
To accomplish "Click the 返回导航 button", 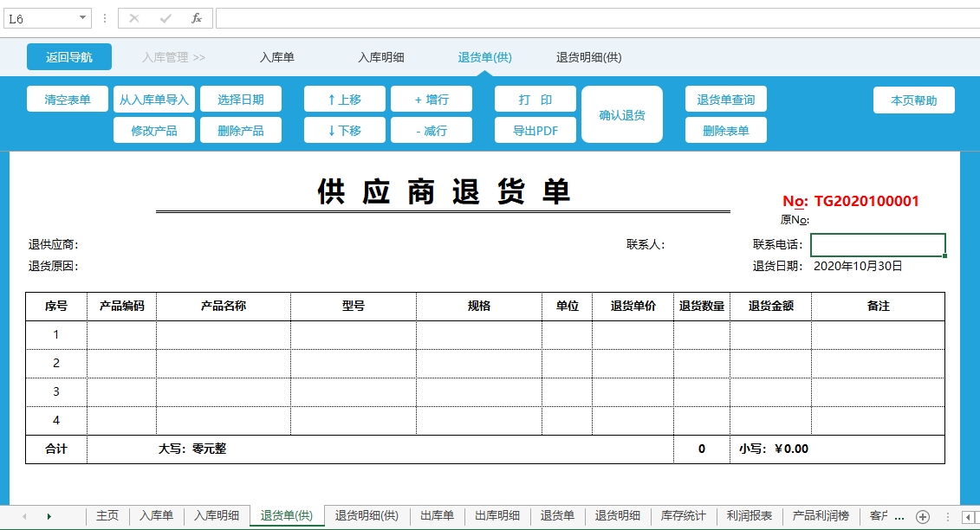I will point(68,57).
